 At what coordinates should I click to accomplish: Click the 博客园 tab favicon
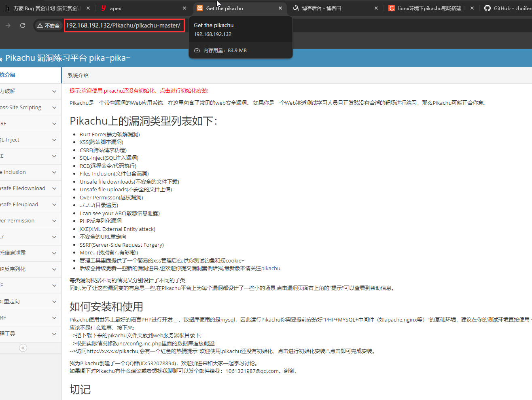tap(296, 8)
